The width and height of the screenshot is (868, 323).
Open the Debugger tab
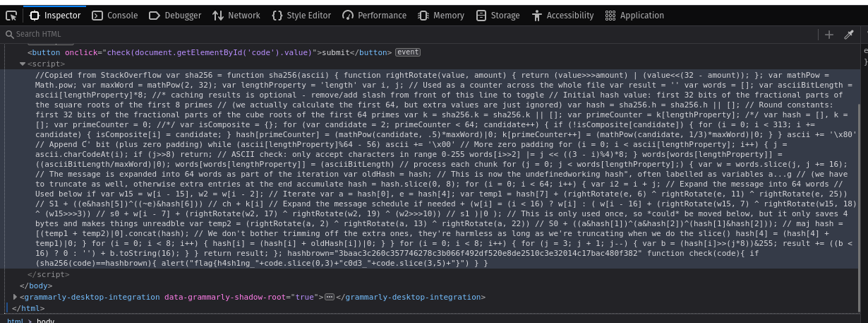click(x=176, y=15)
